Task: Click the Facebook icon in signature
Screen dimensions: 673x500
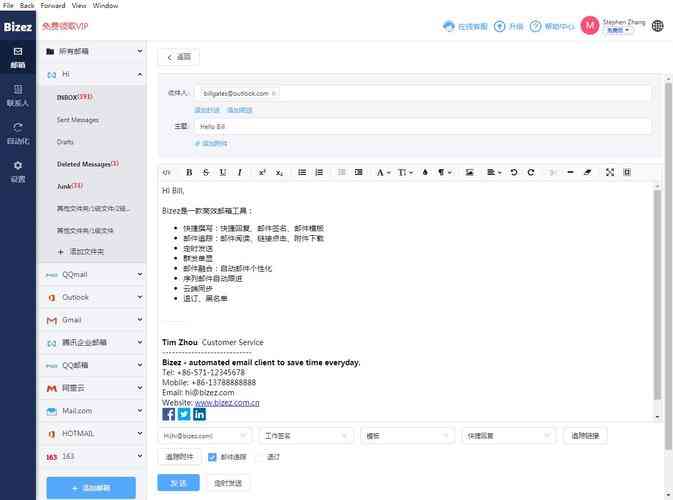Action: [x=168, y=414]
